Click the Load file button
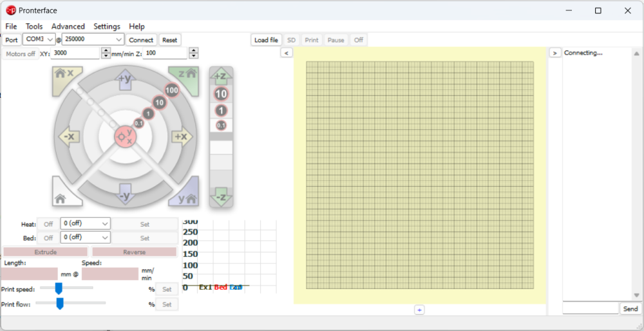Viewport: 644px width, 331px height. [x=266, y=40]
